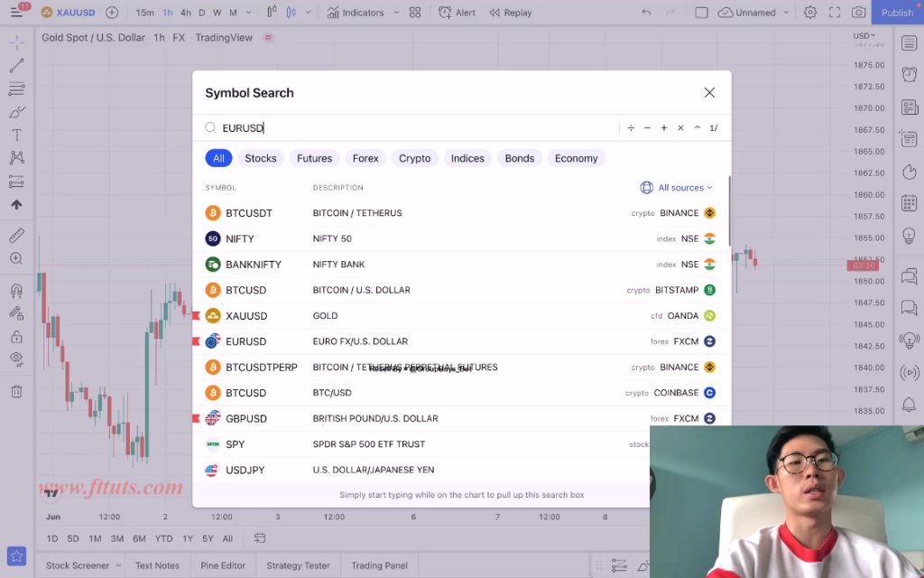The width and height of the screenshot is (924, 578).
Task: Click the symbol search input field
Action: pos(412,128)
